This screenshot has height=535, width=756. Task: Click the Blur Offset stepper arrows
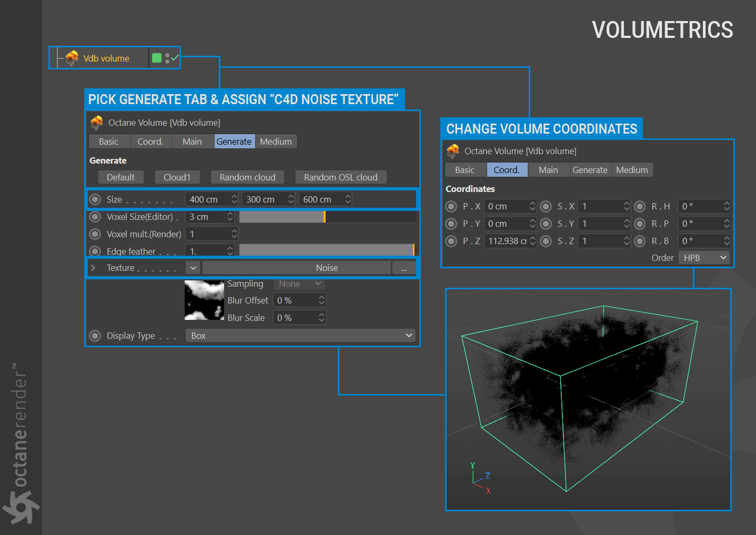coord(322,300)
